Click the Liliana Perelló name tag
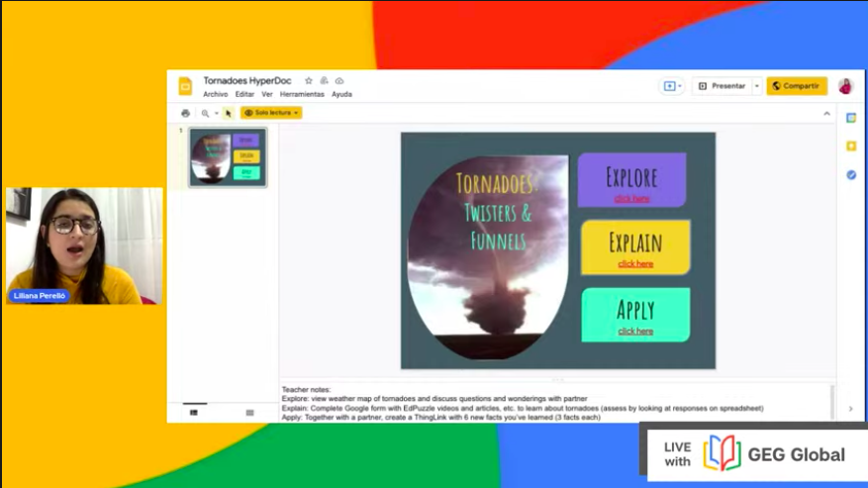This screenshot has height=488, width=868. tap(40, 296)
